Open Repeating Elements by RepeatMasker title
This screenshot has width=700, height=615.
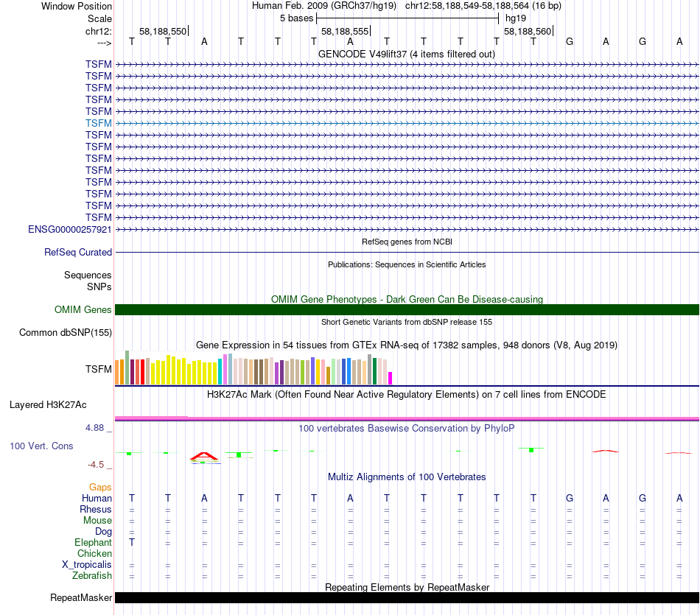click(x=407, y=587)
